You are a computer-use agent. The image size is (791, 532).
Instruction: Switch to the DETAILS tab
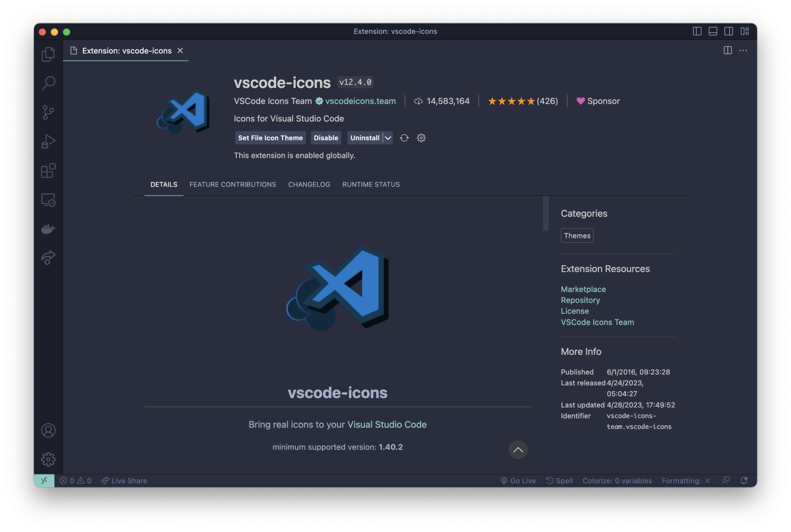click(164, 184)
